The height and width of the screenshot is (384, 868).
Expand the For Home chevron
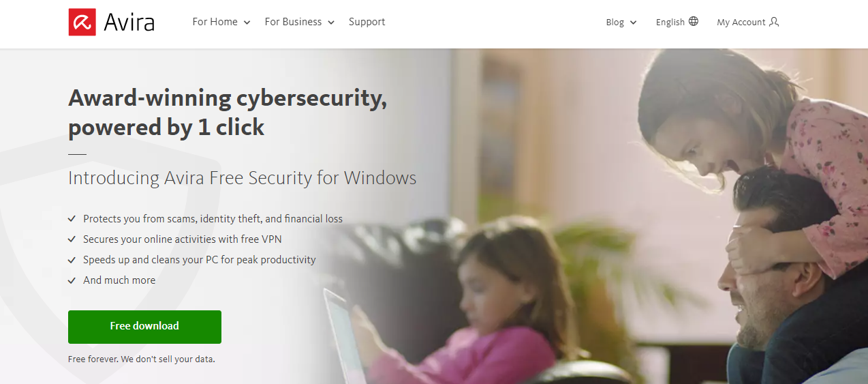click(247, 23)
